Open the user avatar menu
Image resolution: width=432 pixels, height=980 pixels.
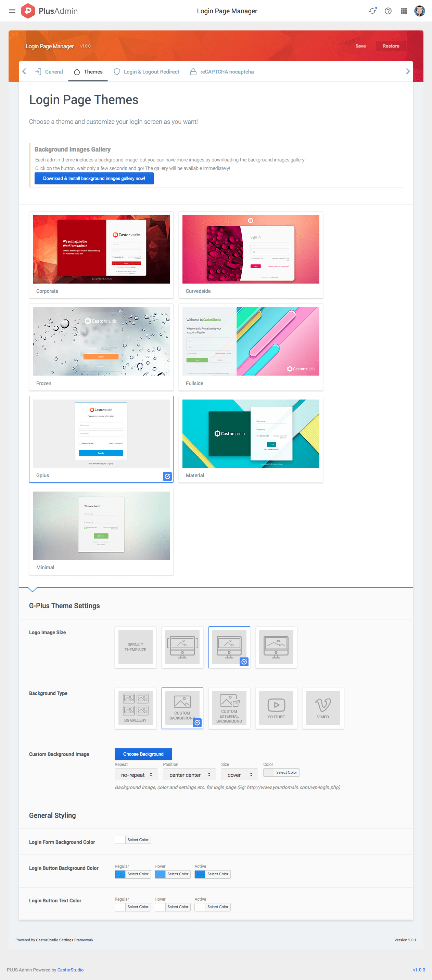click(x=419, y=11)
